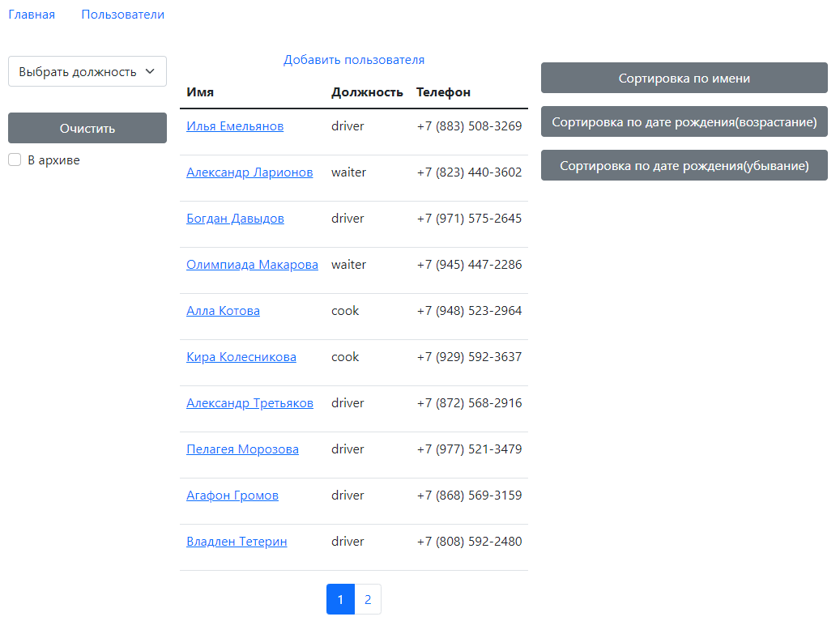The height and width of the screenshot is (621, 840).
Task: Open user Алла Котова
Action: click(223, 311)
